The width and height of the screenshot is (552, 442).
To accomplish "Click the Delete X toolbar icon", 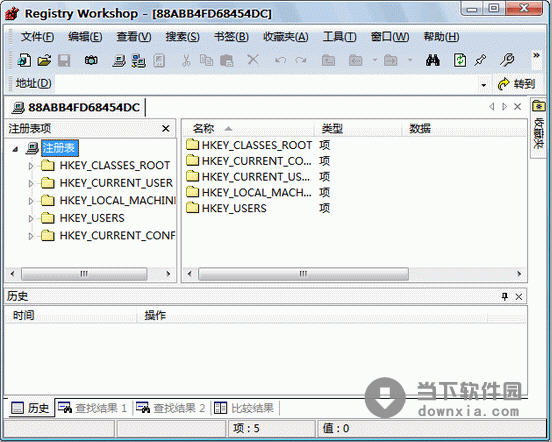I will click(253, 60).
